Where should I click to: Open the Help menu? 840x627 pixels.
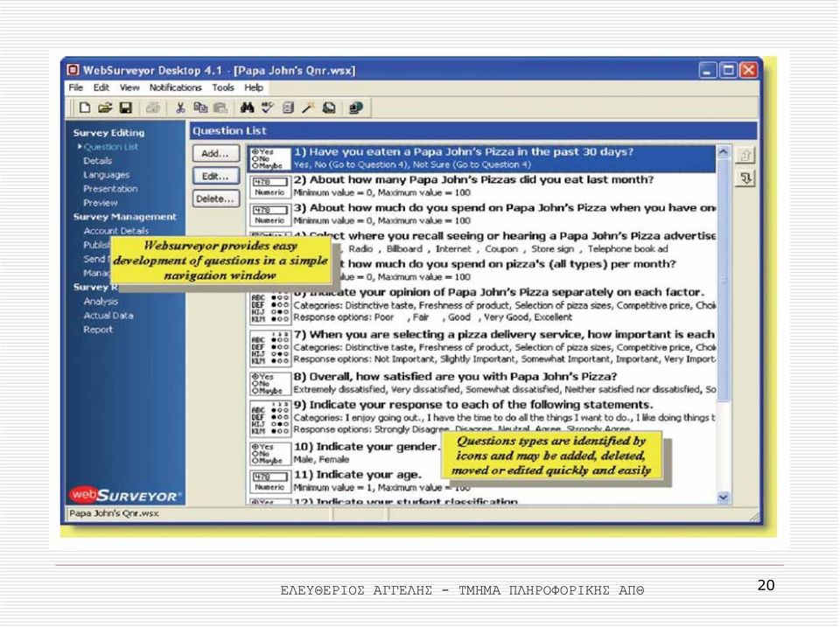pos(254,87)
